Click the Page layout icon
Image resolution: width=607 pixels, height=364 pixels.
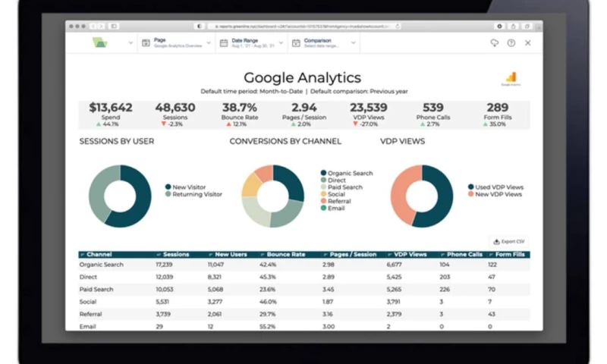pyautogui.click(x=146, y=43)
